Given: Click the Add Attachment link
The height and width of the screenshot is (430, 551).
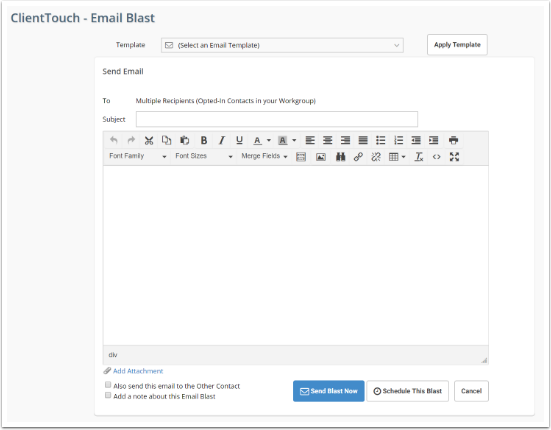Looking at the screenshot, I should point(138,371).
